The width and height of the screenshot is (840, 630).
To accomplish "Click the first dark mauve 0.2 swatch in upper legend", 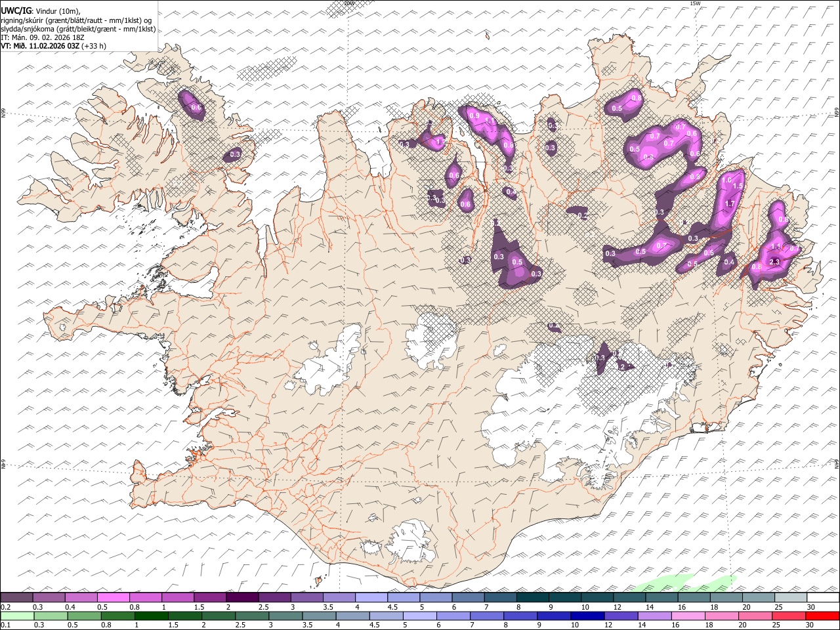I will 16,597.
